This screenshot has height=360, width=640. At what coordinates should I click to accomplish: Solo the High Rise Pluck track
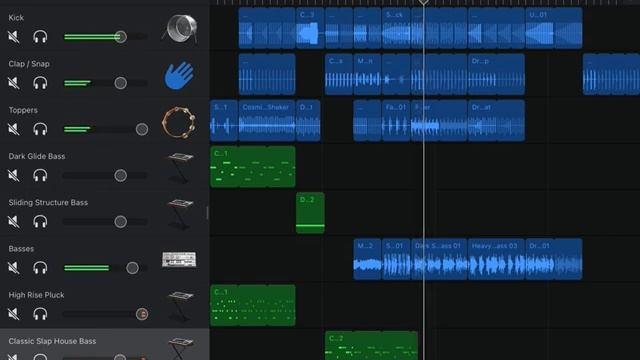tap(40, 314)
